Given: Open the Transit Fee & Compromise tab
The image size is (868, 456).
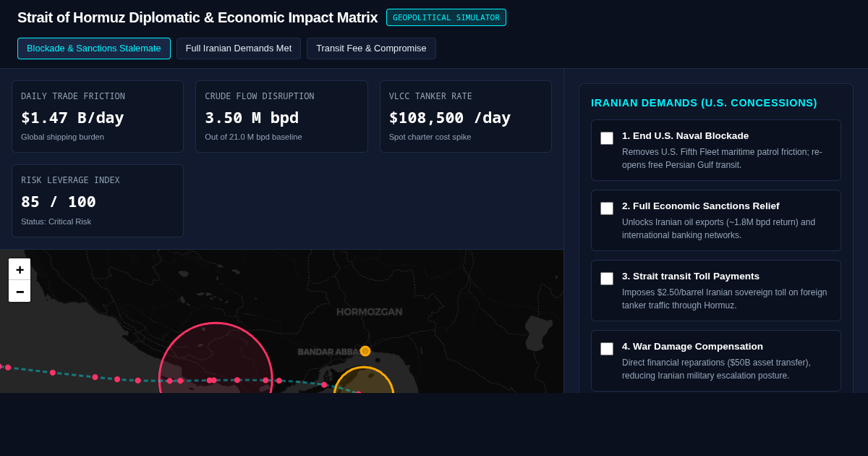Looking at the screenshot, I should pos(371,48).
